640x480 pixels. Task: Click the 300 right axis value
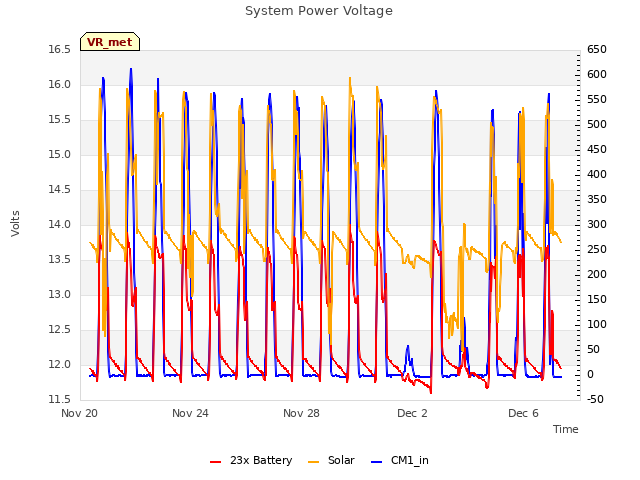(597, 224)
